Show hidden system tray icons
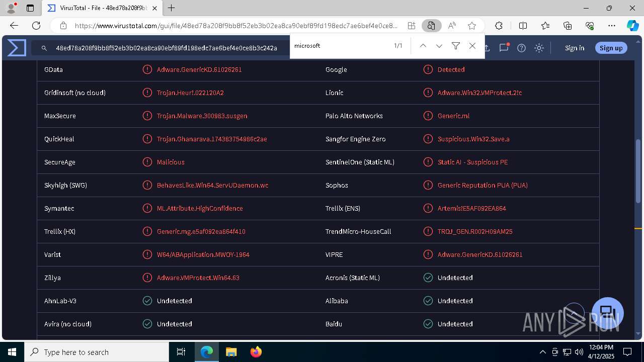The width and height of the screenshot is (644, 362). (x=542, y=352)
